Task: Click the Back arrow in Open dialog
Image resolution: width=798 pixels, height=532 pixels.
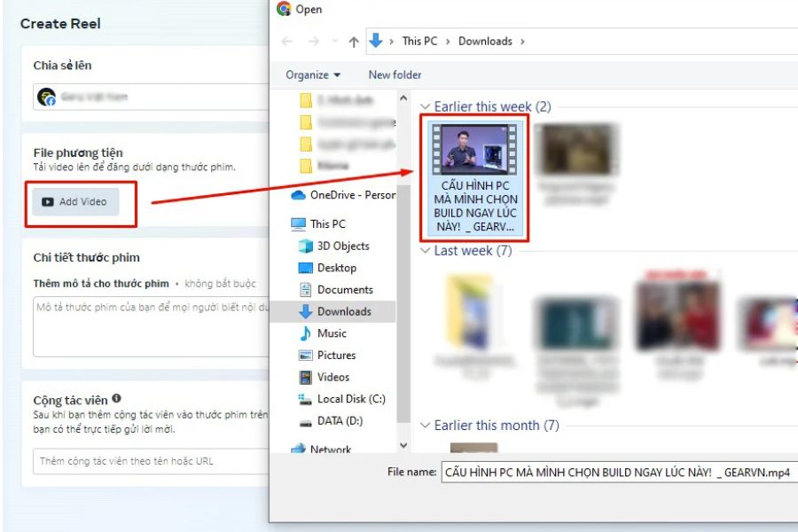Action: pyautogui.click(x=287, y=42)
